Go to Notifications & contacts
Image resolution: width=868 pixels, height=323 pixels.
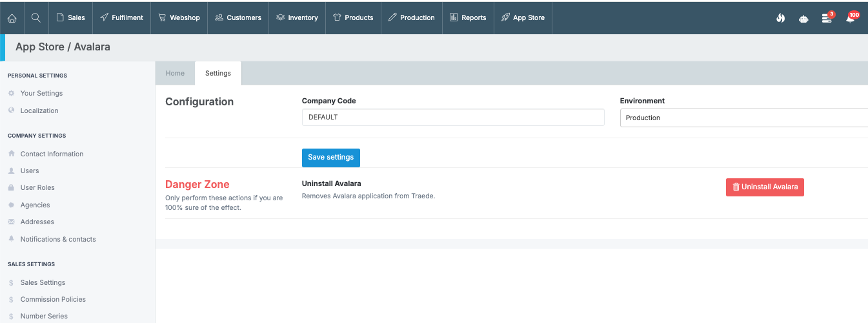coord(58,239)
